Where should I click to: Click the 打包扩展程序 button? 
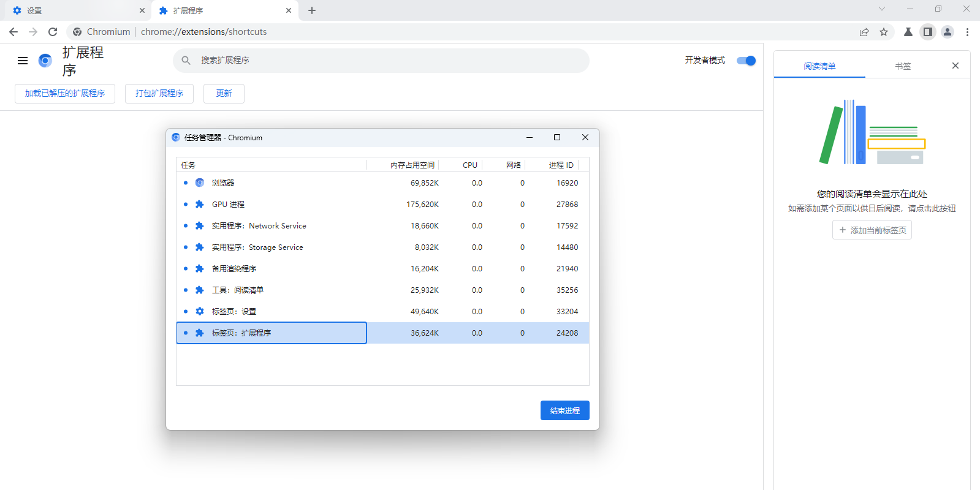click(159, 94)
